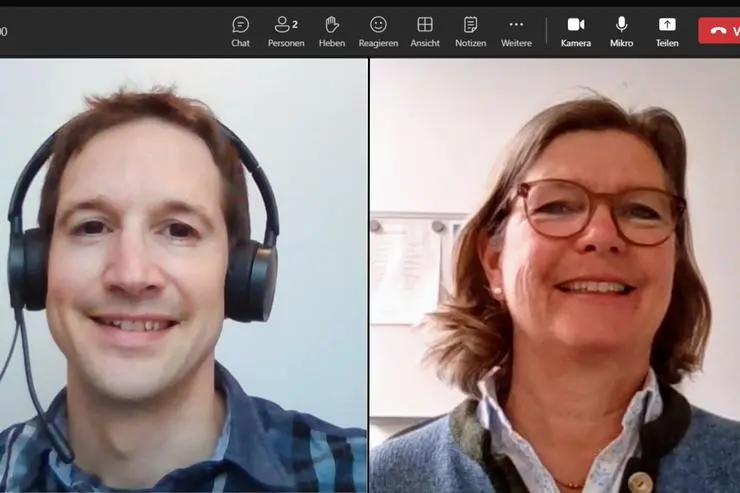Mute the microphone via Mikro icon

[621, 24]
